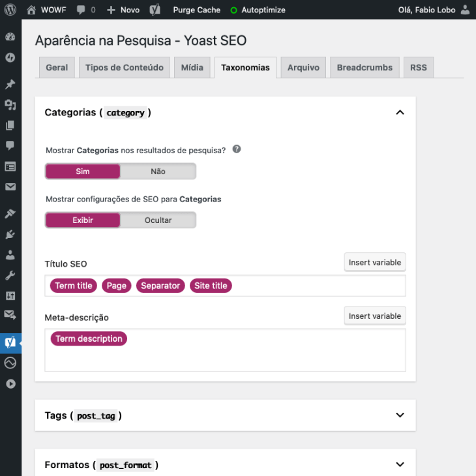Select Exibir for SEO settings
Image resolution: width=476 pixels, height=476 pixels.
[x=83, y=220]
